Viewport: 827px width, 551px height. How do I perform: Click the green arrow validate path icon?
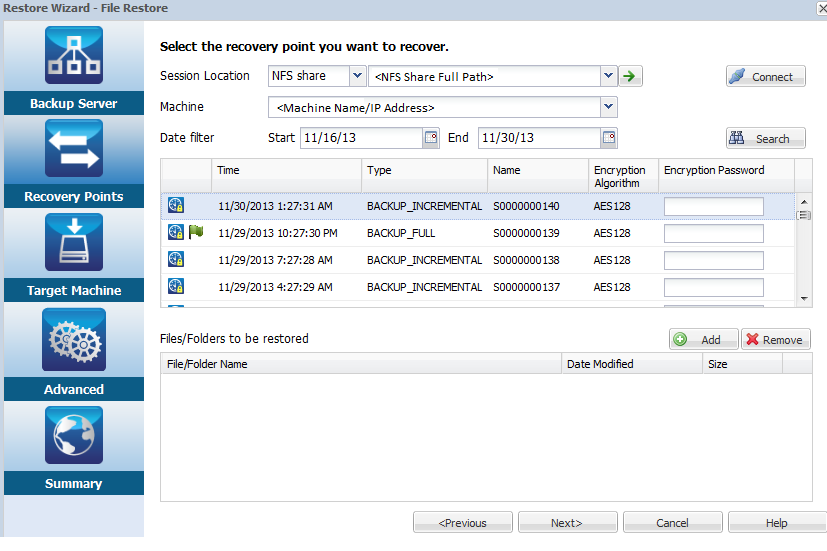pos(630,76)
